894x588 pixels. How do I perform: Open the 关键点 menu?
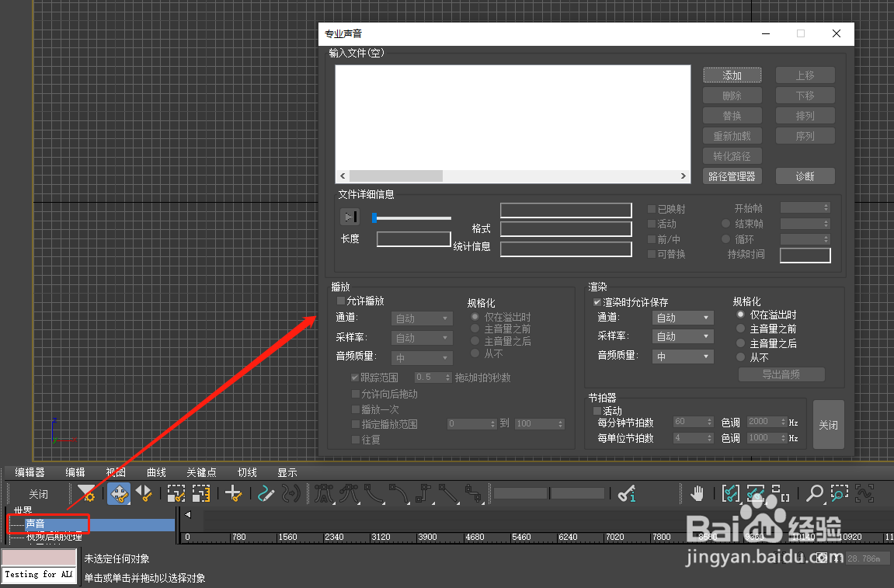pos(201,472)
